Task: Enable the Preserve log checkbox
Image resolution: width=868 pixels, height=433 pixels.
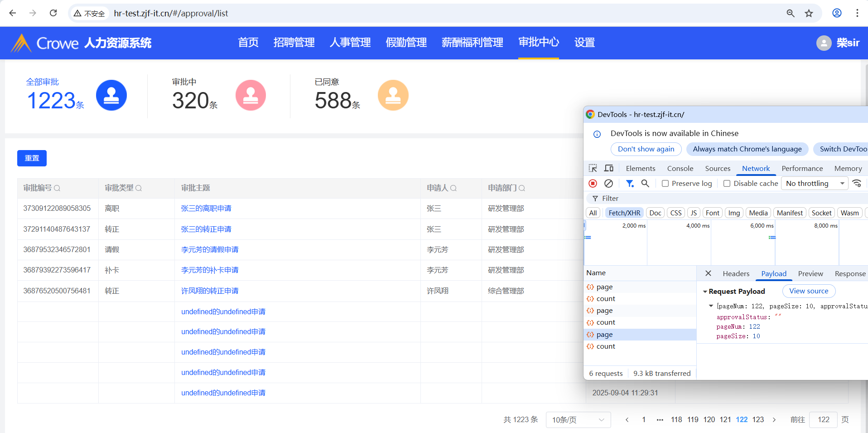Action: tap(665, 183)
